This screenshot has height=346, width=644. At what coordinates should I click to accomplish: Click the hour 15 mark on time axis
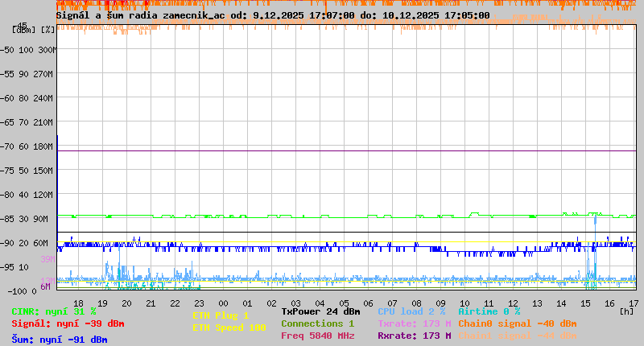(x=585, y=303)
